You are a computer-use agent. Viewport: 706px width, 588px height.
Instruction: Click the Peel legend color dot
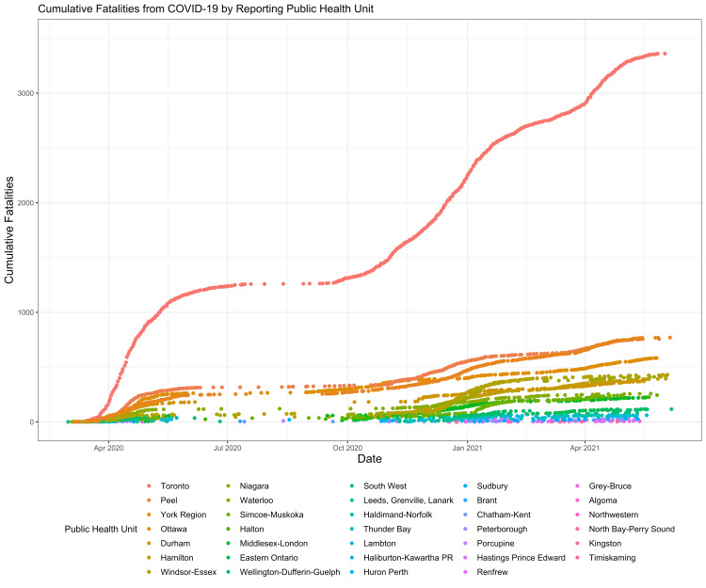[149, 501]
